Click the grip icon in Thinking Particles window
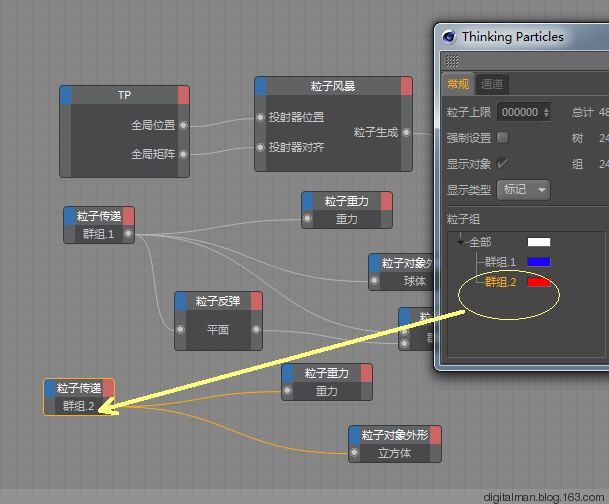This screenshot has height=504, width=609. 452,61
